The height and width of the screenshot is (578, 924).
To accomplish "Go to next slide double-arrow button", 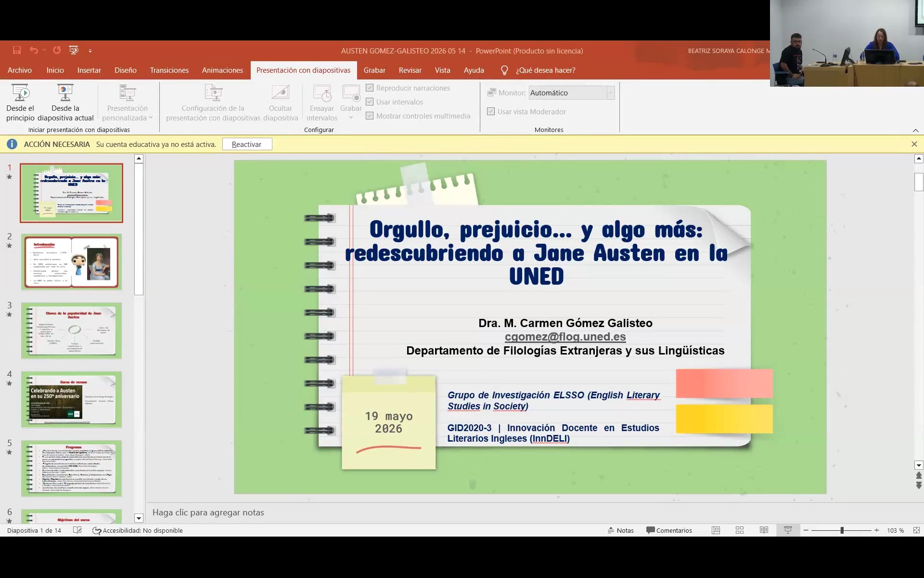I will point(919,486).
